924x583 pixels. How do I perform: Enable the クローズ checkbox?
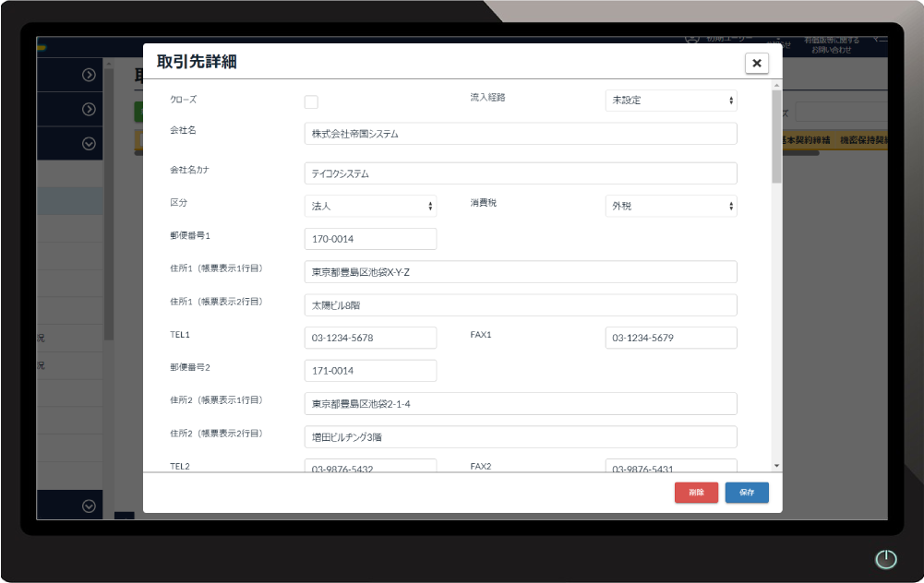(311, 101)
